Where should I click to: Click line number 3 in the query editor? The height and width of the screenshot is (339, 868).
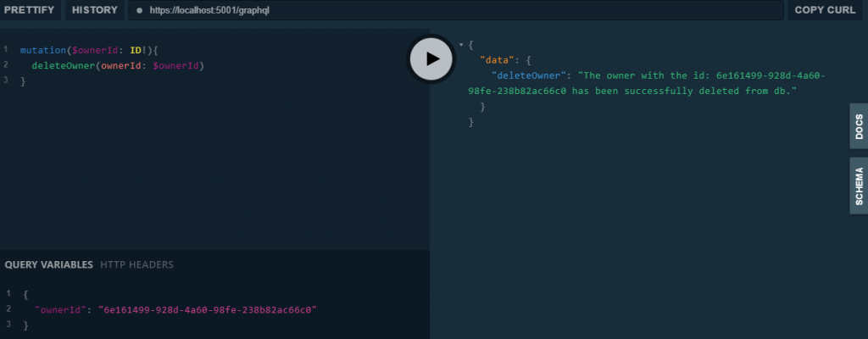pyautogui.click(x=6, y=81)
